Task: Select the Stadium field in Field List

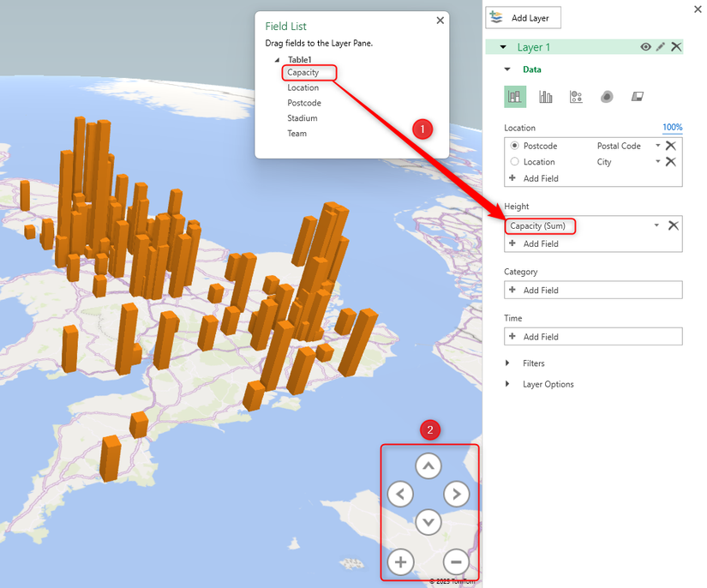Action: click(303, 118)
